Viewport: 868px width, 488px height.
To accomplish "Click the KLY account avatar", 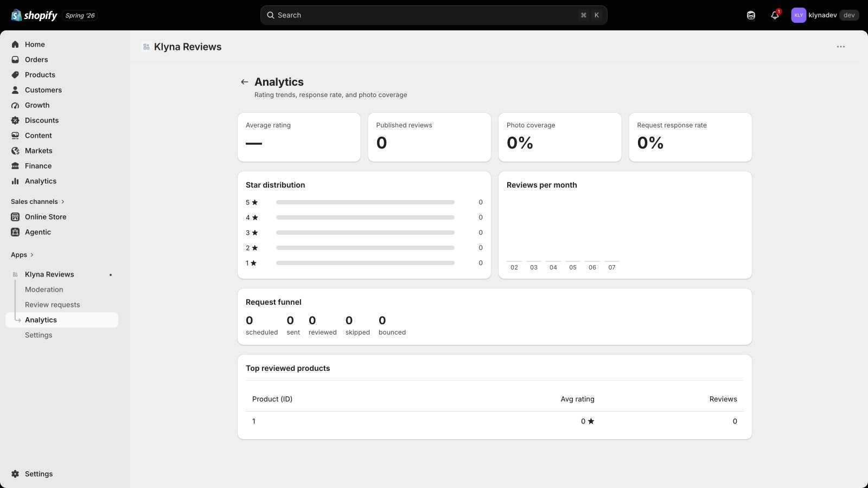I will click(799, 15).
